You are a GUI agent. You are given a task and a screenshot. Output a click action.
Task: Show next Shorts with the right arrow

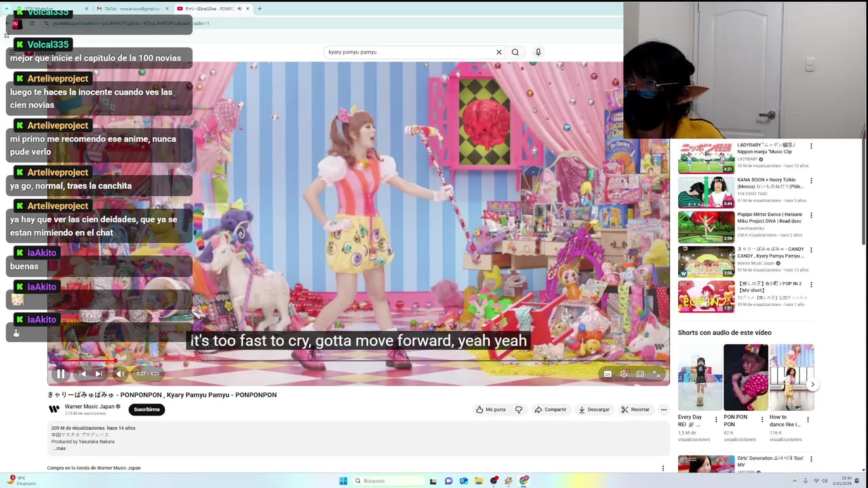pos(812,384)
